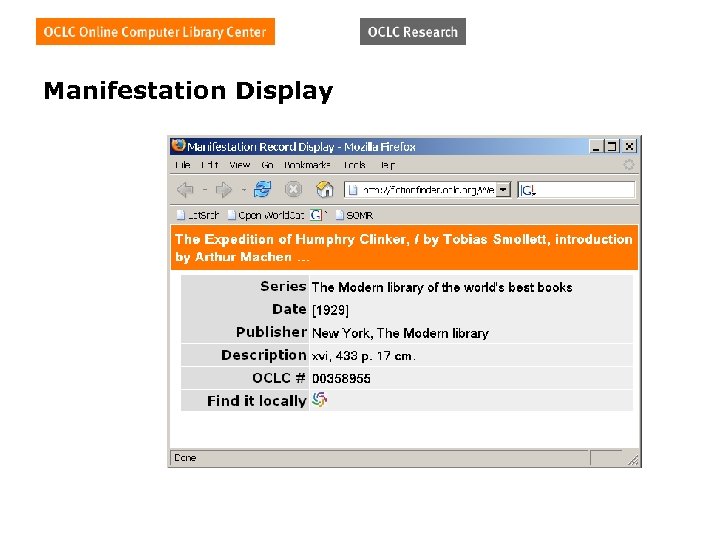Click the Done status bar text
720x540 pixels.
point(185,458)
